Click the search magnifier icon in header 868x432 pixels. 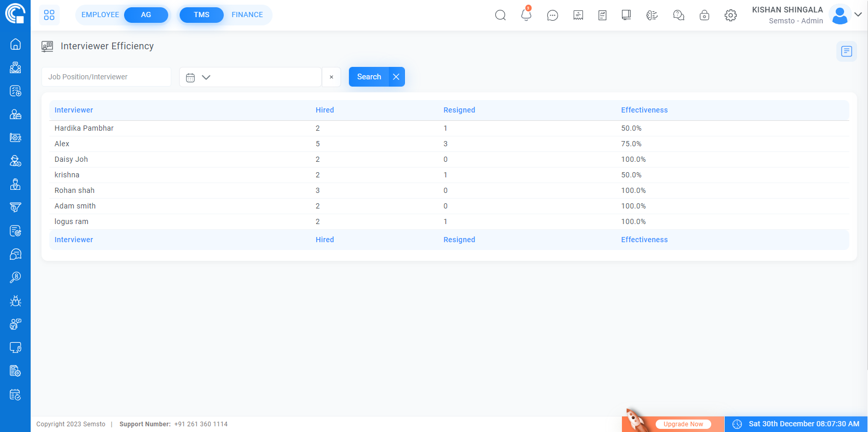(500, 15)
